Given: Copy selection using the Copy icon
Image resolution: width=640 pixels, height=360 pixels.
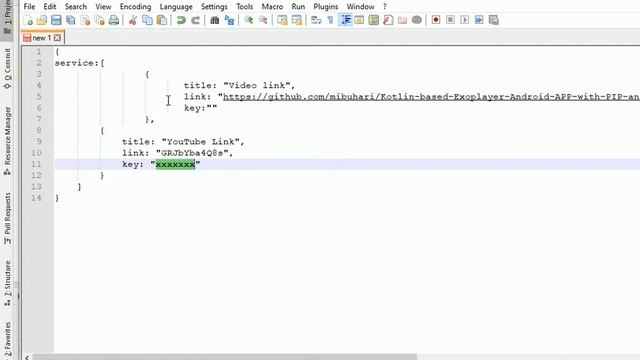Looking at the screenshot, I should (x=147, y=20).
